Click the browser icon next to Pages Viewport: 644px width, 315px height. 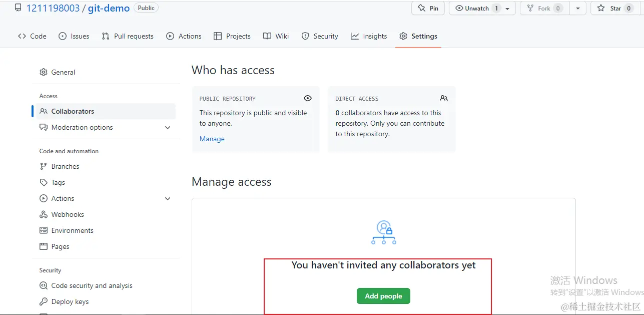coord(44,246)
